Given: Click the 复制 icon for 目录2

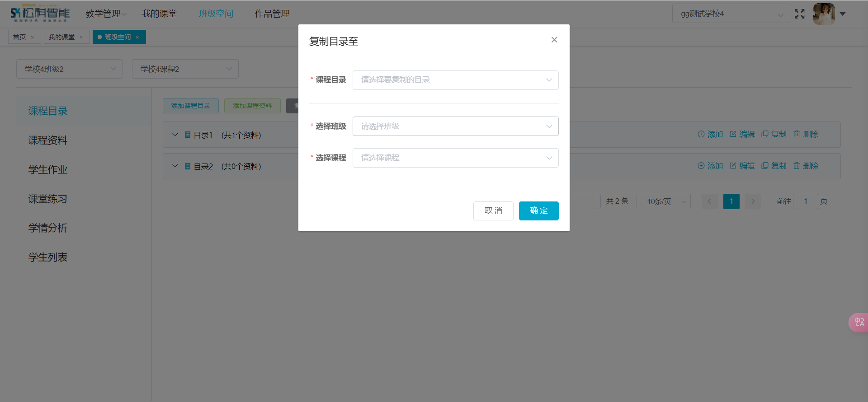Looking at the screenshot, I should pyautogui.click(x=765, y=166).
